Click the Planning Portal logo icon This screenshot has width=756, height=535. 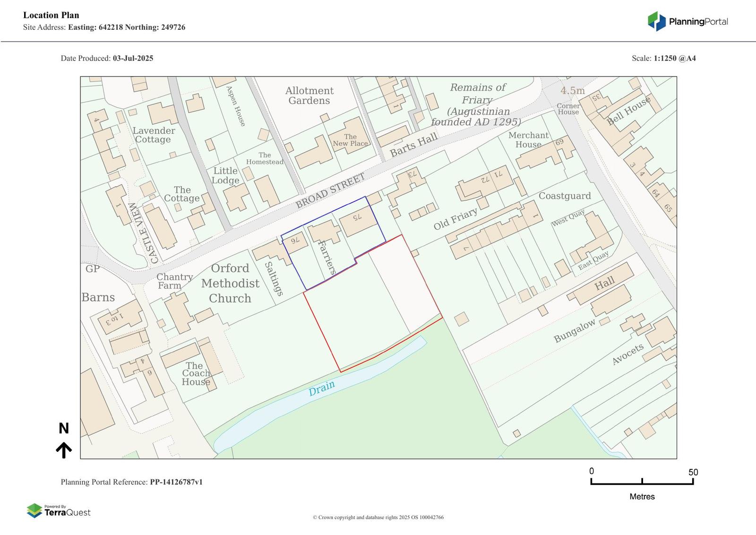[656, 21]
